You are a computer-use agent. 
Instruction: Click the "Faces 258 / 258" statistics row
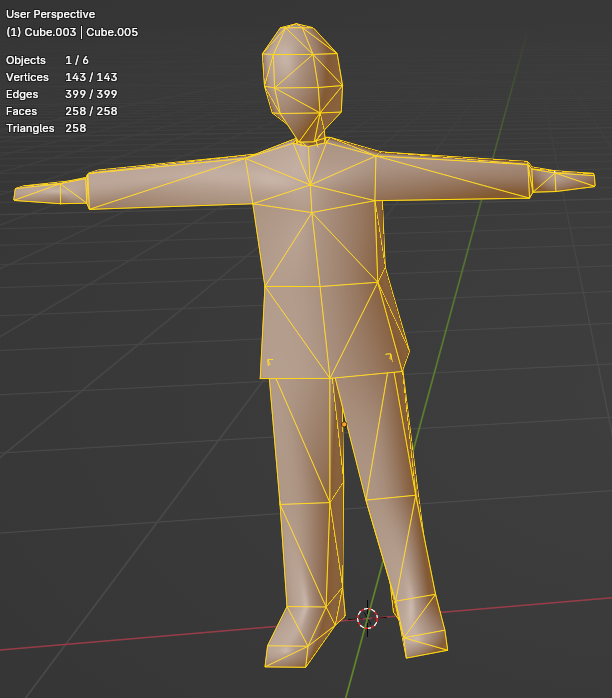click(x=62, y=111)
